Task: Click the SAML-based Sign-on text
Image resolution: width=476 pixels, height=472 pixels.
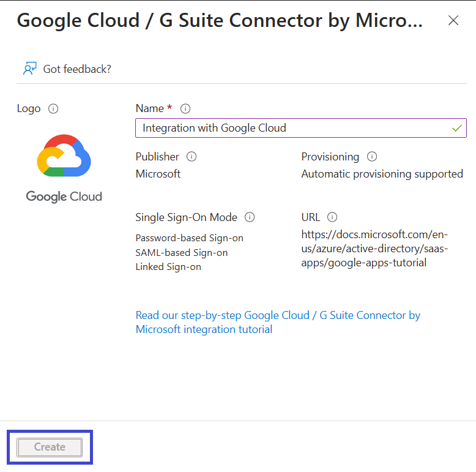Action: [x=182, y=252]
